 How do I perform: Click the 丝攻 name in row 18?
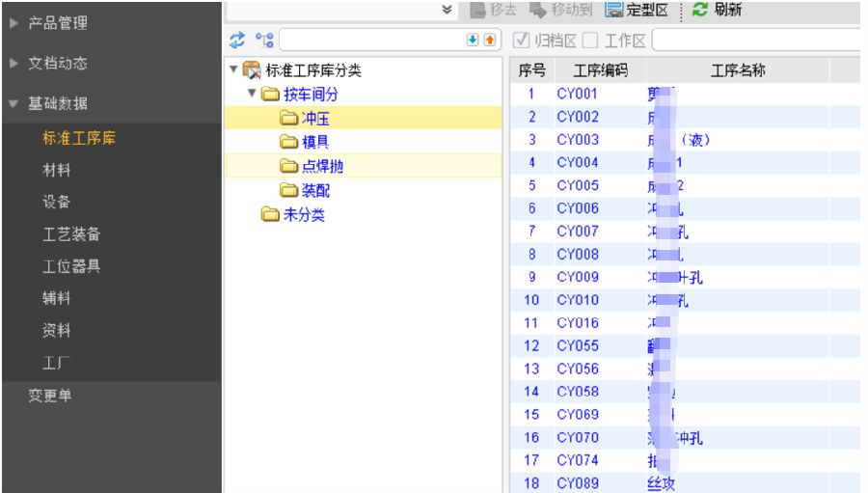coord(661,483)
